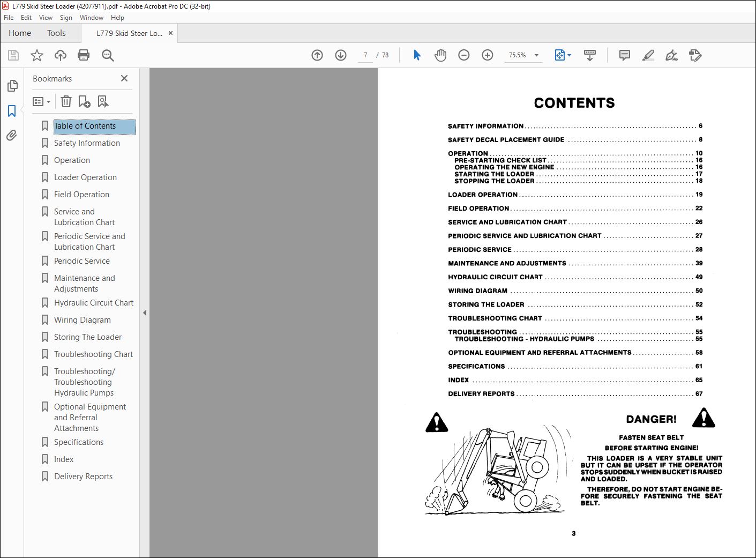Switch to the Home tab
The image size is (756, 558).
(20, 33)
